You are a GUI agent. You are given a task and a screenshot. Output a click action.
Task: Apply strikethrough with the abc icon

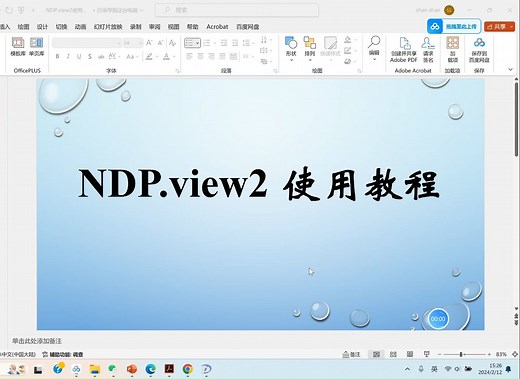101,56
